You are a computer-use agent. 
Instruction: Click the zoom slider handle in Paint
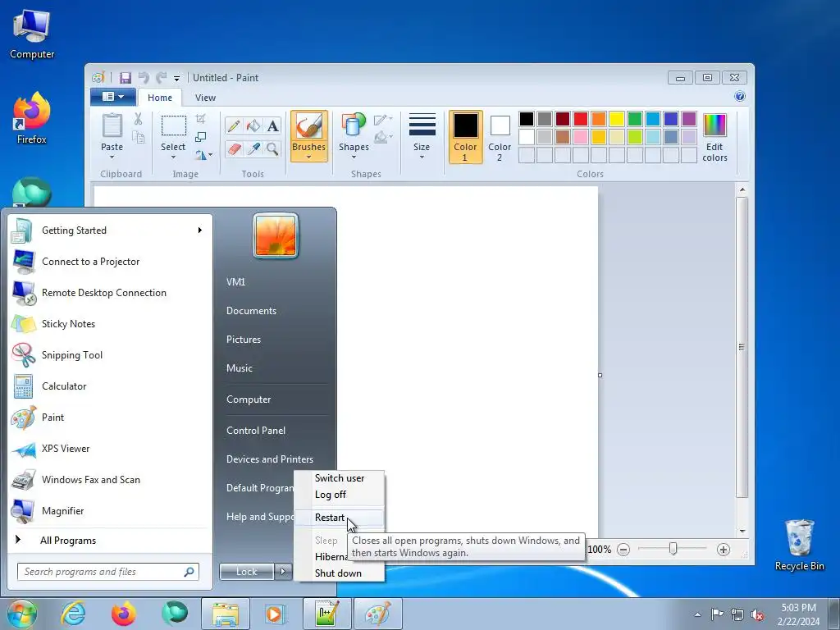coord(673,549)
